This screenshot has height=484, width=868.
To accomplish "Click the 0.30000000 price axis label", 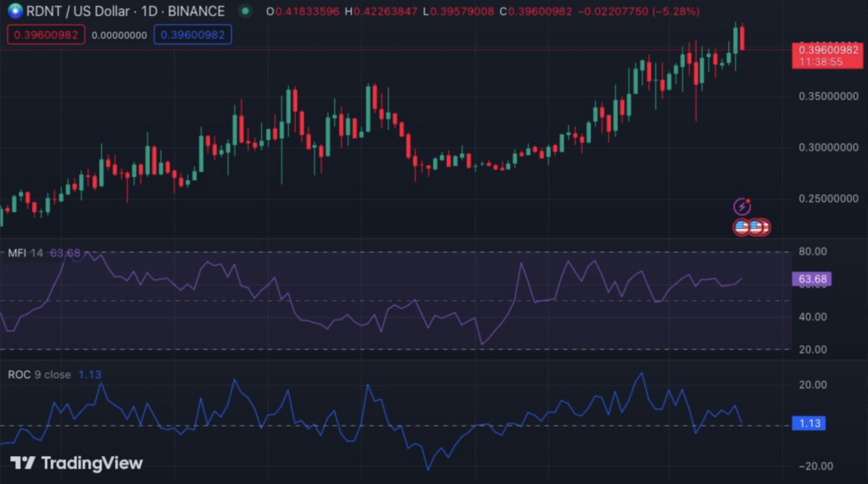I will 828,147.
